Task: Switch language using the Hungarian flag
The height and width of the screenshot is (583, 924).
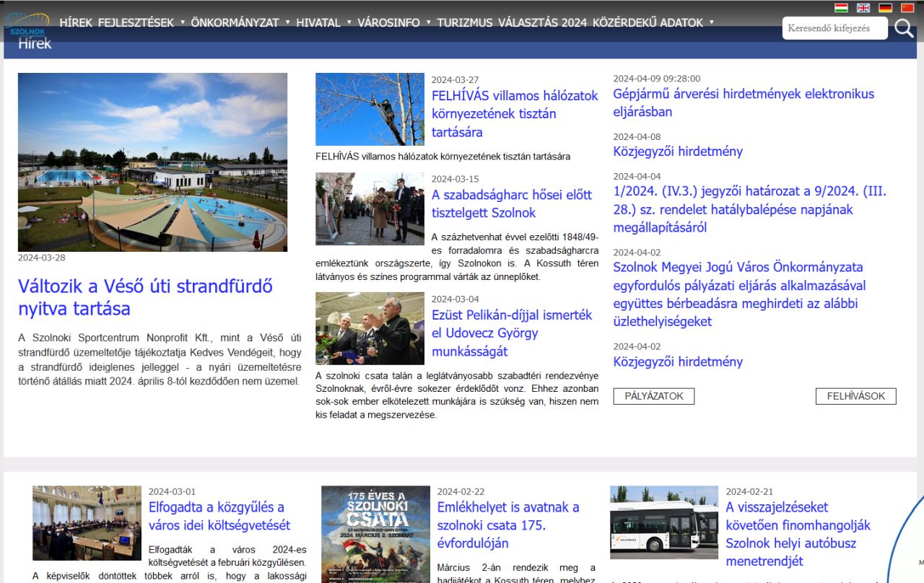Action: (841, 8)
